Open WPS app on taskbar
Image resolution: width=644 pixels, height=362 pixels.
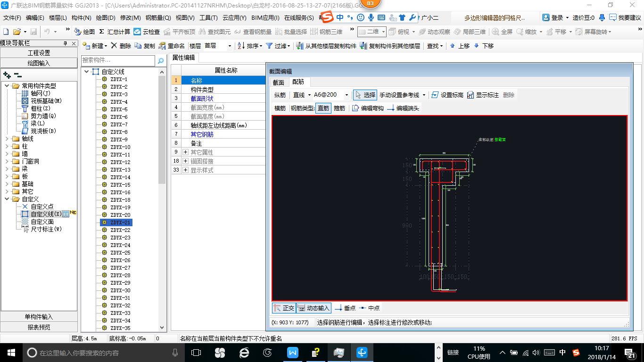point(292,352)
